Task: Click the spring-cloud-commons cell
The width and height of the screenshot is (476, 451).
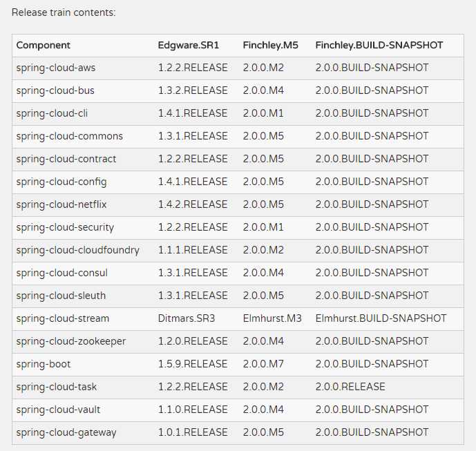Action: 70,136
